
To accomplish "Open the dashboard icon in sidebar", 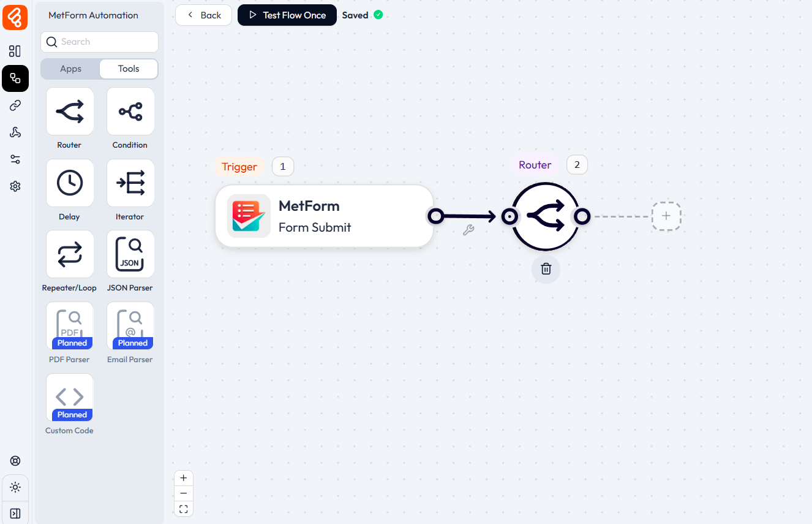I will tap(15, 51).
